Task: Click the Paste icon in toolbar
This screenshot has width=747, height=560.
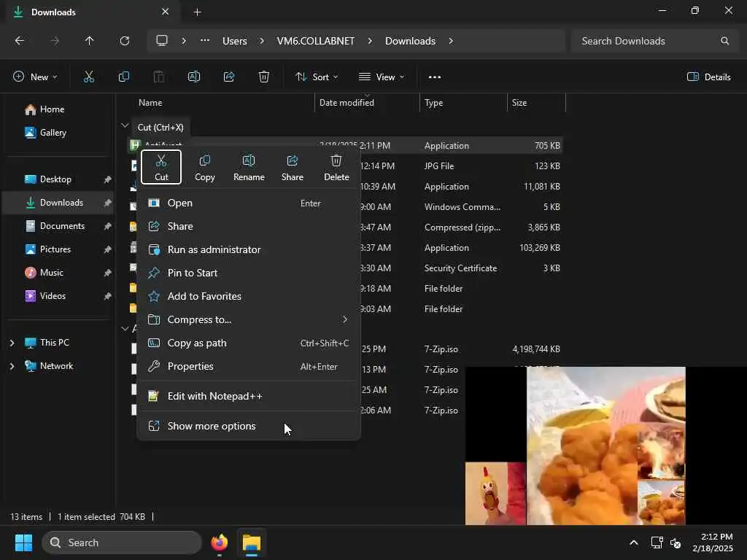Action: tap(158, 77)
